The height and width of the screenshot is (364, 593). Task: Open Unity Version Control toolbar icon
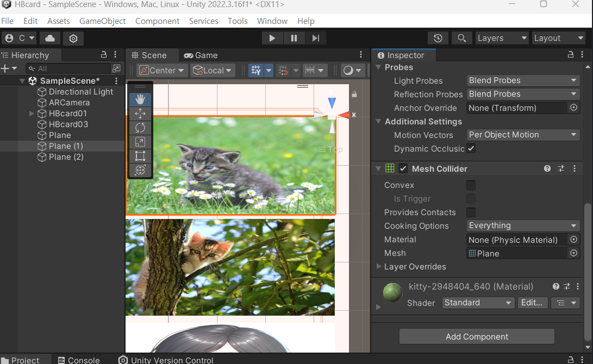(73, 38)
